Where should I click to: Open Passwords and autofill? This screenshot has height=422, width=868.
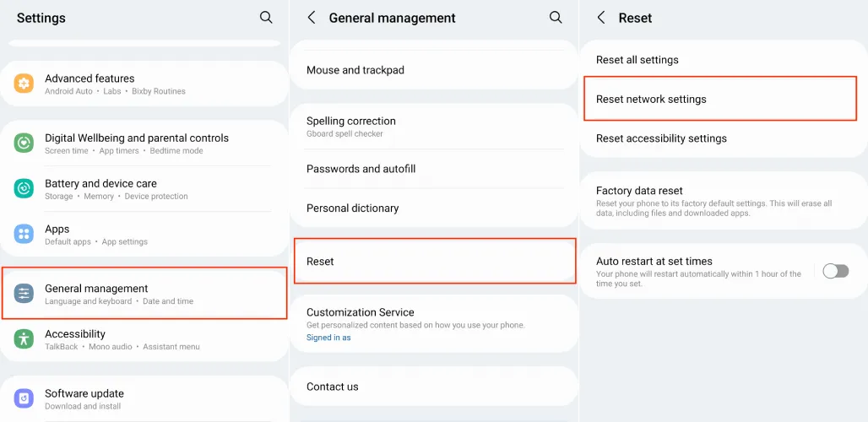coord(361,169)
